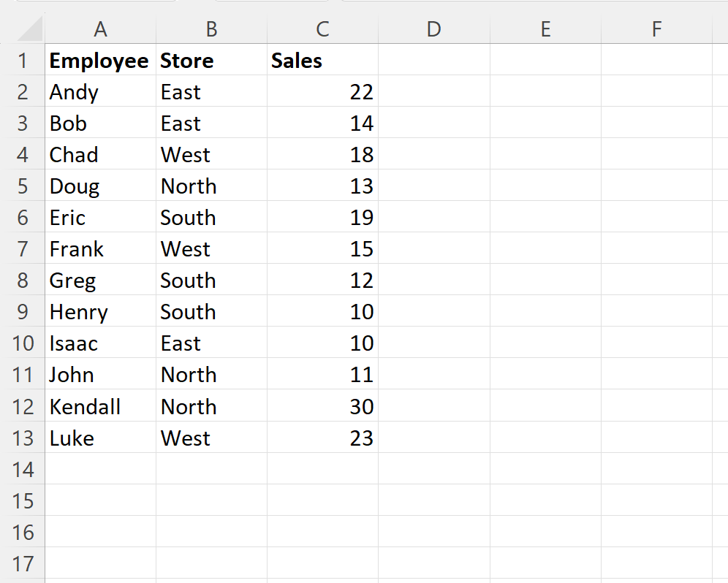Select column F header
This screenshot has width=728, height=583.
[656, 29]
